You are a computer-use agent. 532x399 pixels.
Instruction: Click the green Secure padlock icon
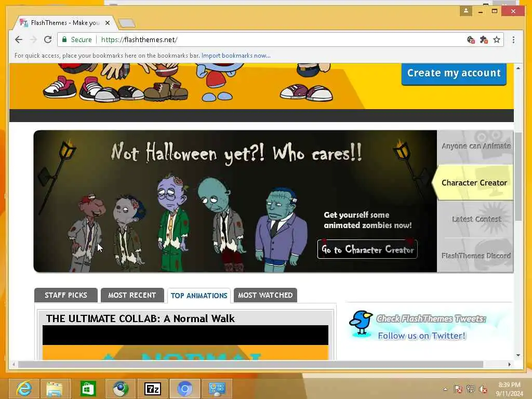(64, 39)
